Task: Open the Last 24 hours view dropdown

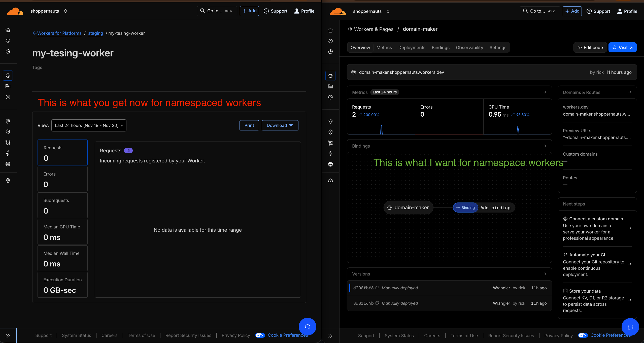Action: click(89, 125)
